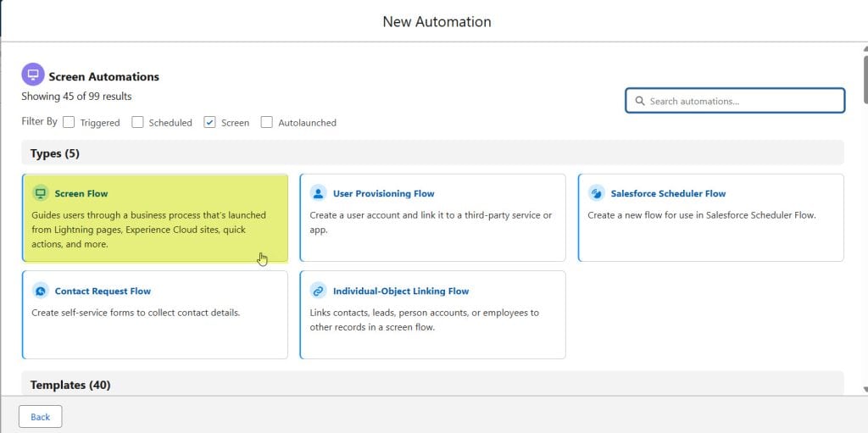Enable the Triggered filter checkbox
Viewport: 868px width, 433px height.
69,122
